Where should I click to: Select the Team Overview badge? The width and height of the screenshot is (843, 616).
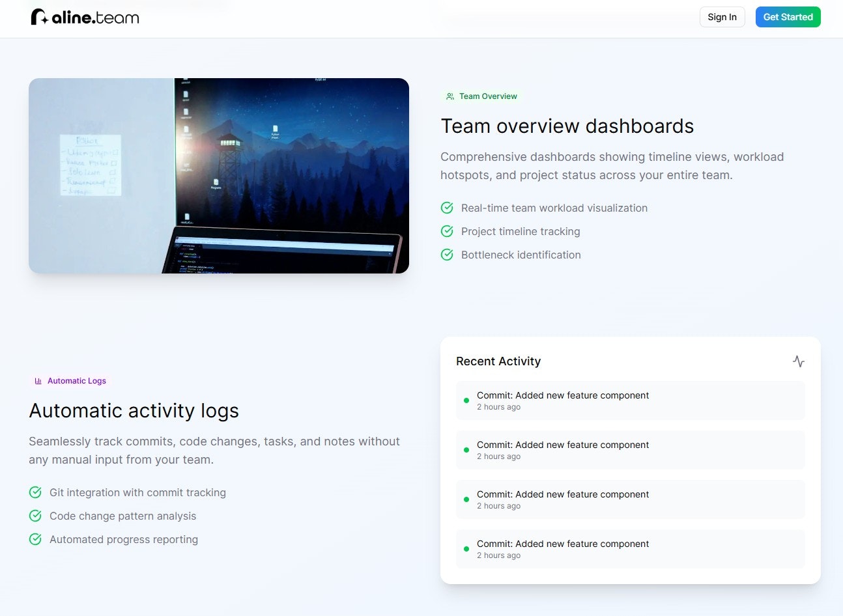tap(482, 96)
